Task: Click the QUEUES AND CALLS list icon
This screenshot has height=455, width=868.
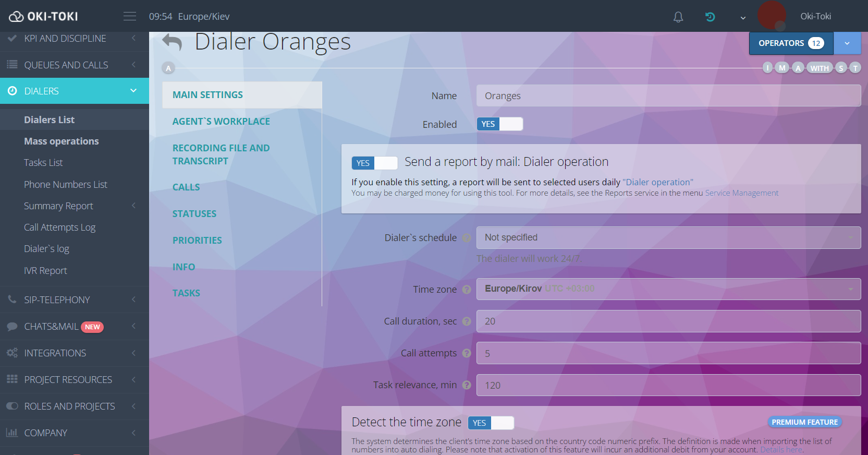Action: click(12, 65)
